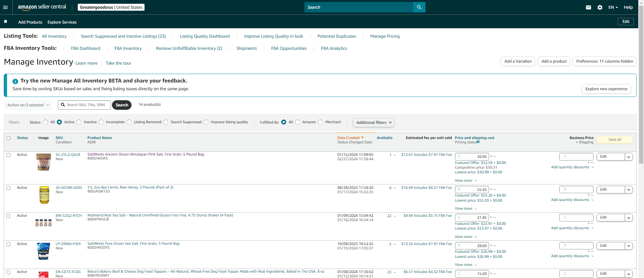Check the row for SKU JG-UCHW-DDEC
The width and height of the screenshot is (644, 278).
(x=8, y=188)
